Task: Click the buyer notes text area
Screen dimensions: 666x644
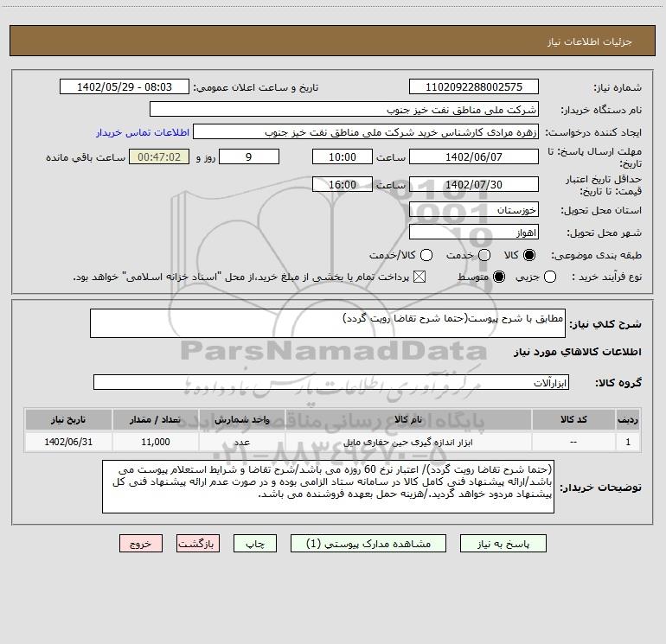Action: 328,487
